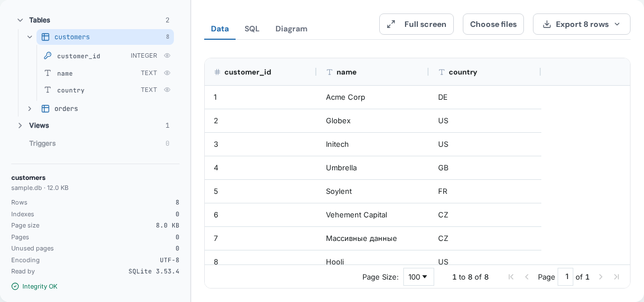The width and height of the screenshot is (644, 302).
Task: Click the Soylent cell
Action: (372, 191)
